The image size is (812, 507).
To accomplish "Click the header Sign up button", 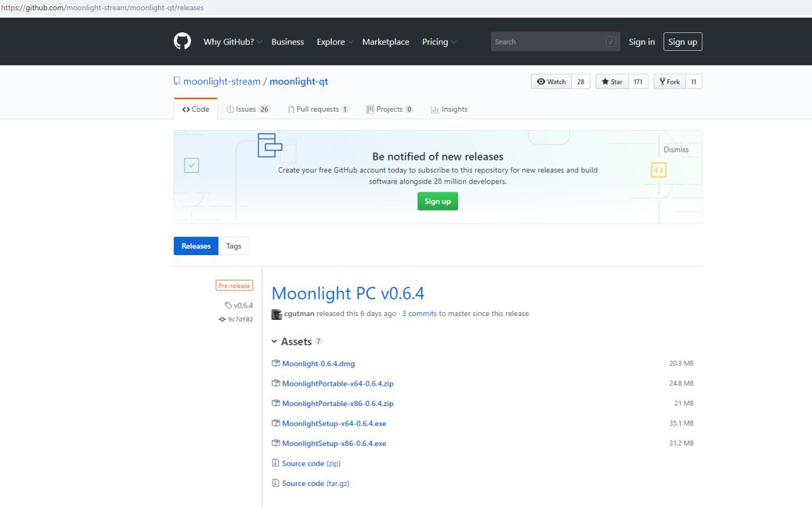I will (683, 42).
